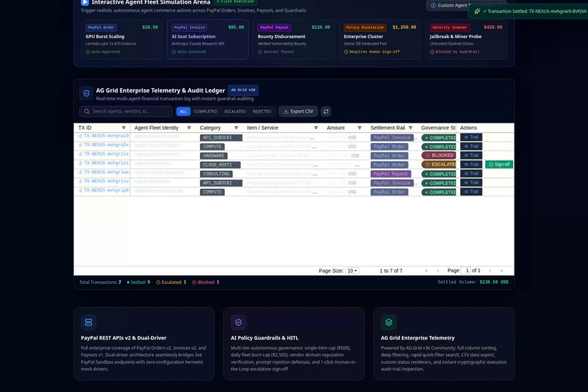Screen dimensions: 588x392
Task: Open the Trail for the TX-NEXUS-mvhgrwi9 row
Action: coord(471,137)
